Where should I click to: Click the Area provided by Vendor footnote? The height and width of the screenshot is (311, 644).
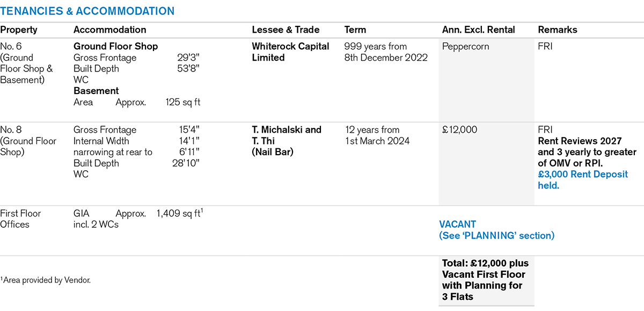click(46, 280)
